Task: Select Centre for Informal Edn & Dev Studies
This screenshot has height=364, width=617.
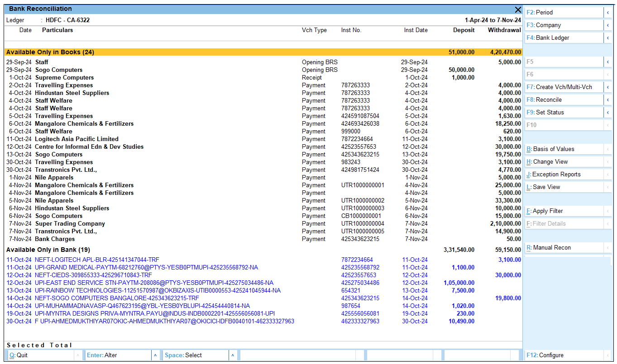Action: click(x=263, y=147)
